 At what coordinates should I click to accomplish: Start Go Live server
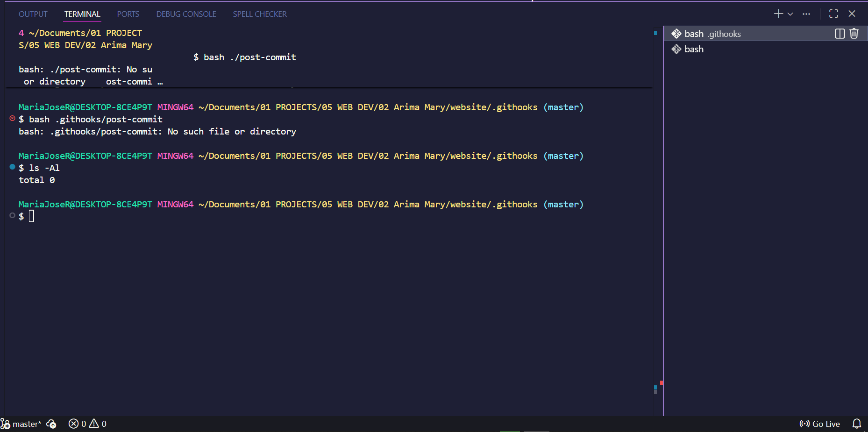820,424
